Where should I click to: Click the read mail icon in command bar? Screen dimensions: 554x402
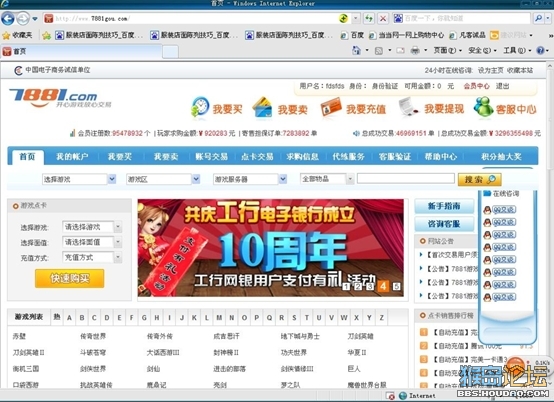(400, 51)
